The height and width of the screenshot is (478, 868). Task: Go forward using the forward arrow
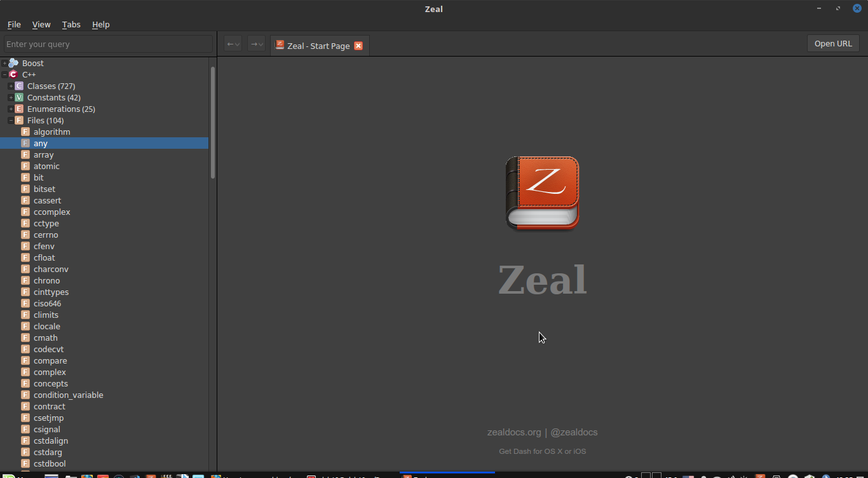point(256,44)
